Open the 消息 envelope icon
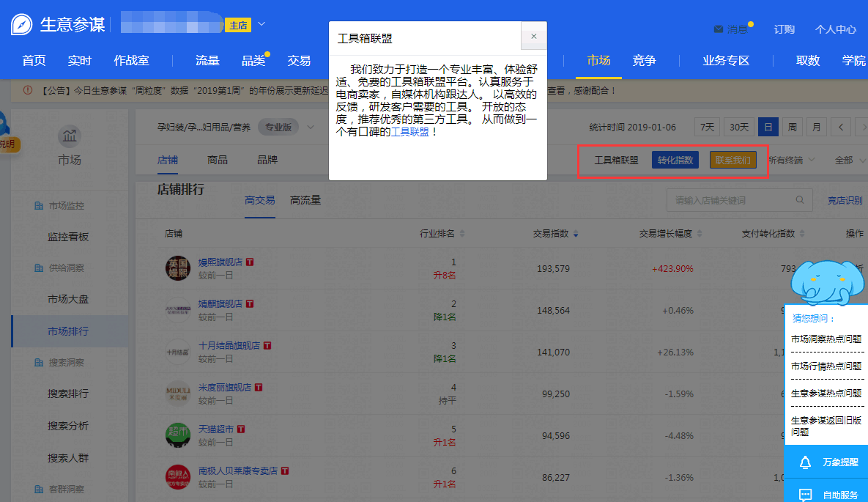Screen dimensions: 868x502 pos(718,29)
